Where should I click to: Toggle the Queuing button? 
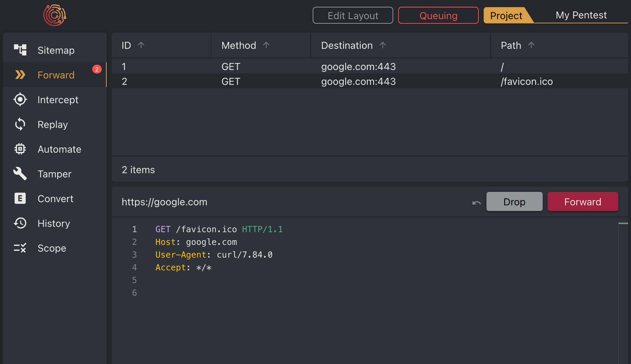coord(438,15)
